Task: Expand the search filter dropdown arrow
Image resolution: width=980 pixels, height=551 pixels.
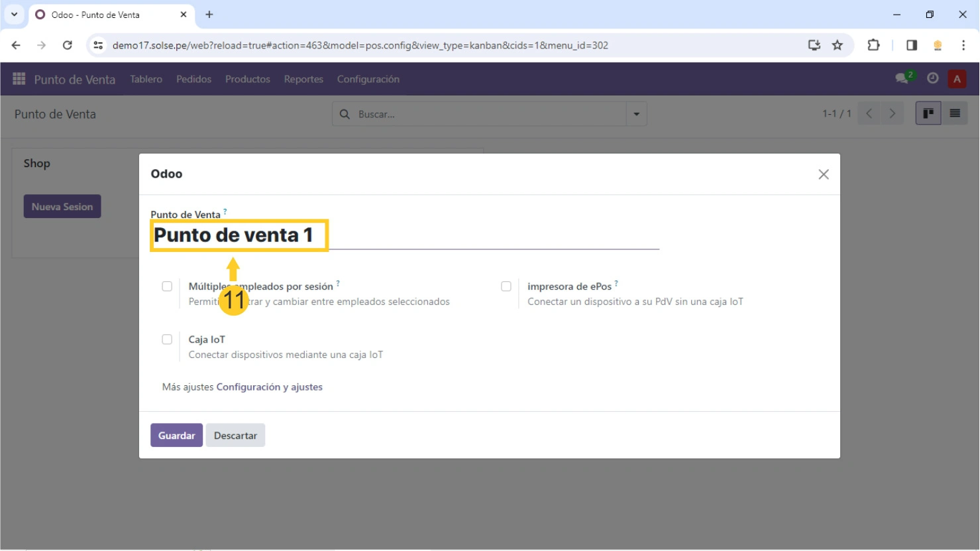Action: pyautogui.click(x=636, y=114)
